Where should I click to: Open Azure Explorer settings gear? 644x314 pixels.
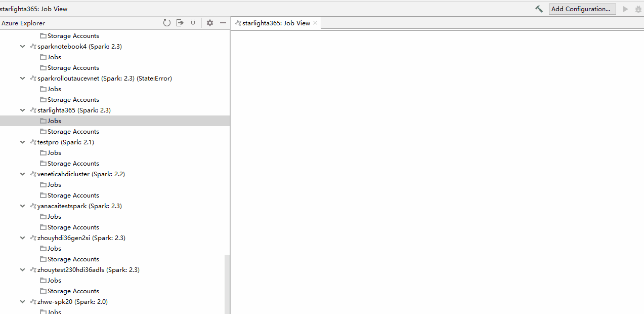(x=209, y=22)
